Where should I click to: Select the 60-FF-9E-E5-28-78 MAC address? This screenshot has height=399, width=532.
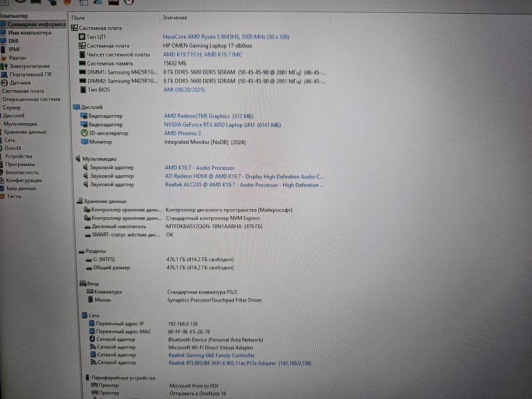click(x=189, y=332)
